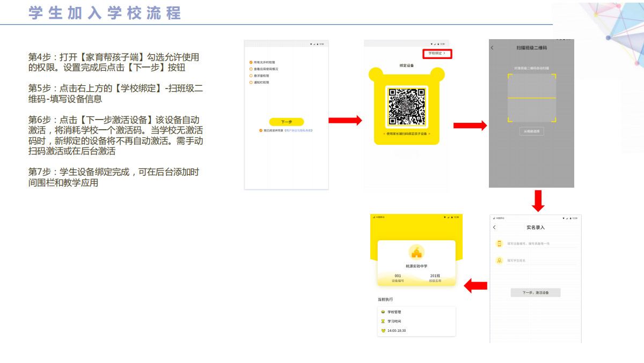Screen dimensions: 644x363
Task: Click the 201班 class name value
Action: point(435,276)
